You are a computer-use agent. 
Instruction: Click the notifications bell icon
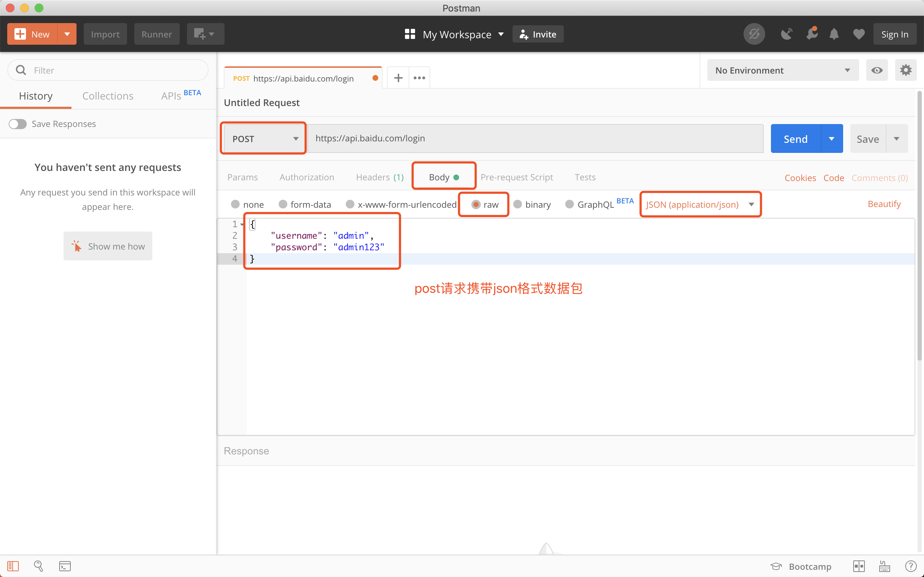(834, 34)
